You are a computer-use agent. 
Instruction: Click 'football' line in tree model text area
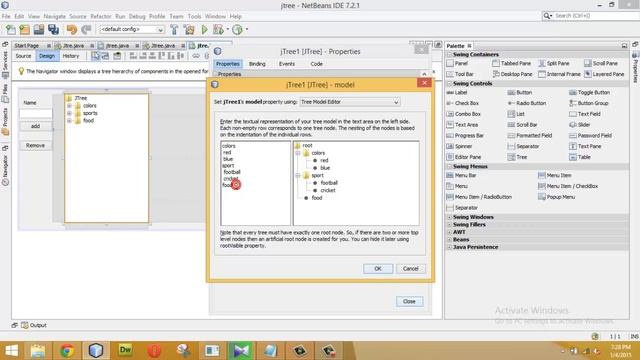coord(232,172)
